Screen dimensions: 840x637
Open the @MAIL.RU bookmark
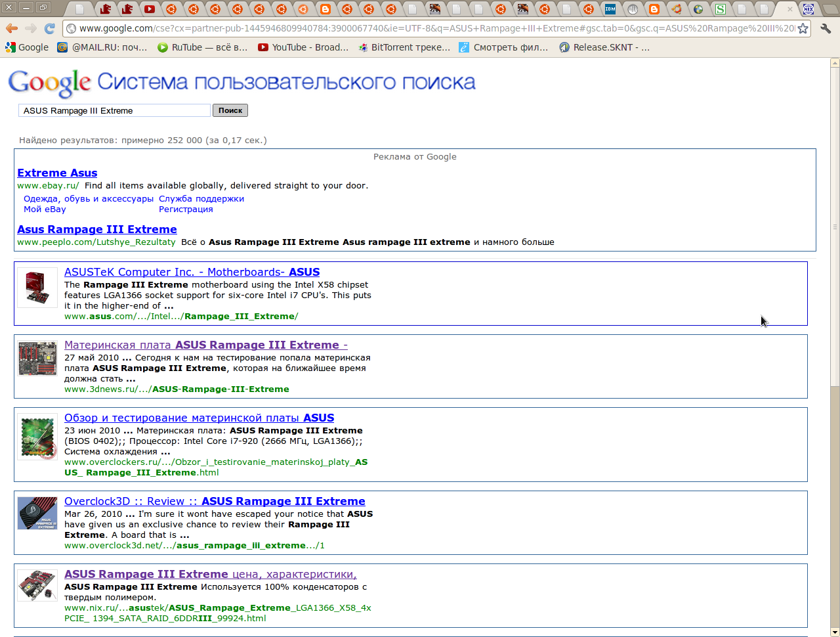click(102, 47)
